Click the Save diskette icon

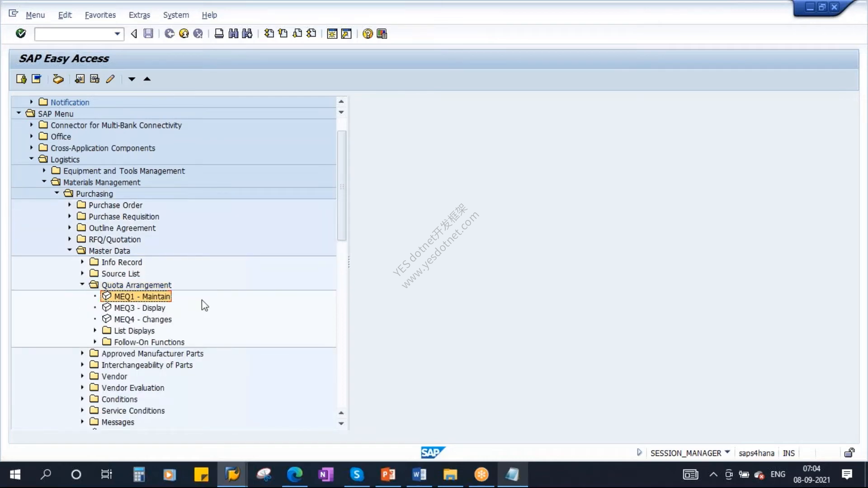pos(148,33)
